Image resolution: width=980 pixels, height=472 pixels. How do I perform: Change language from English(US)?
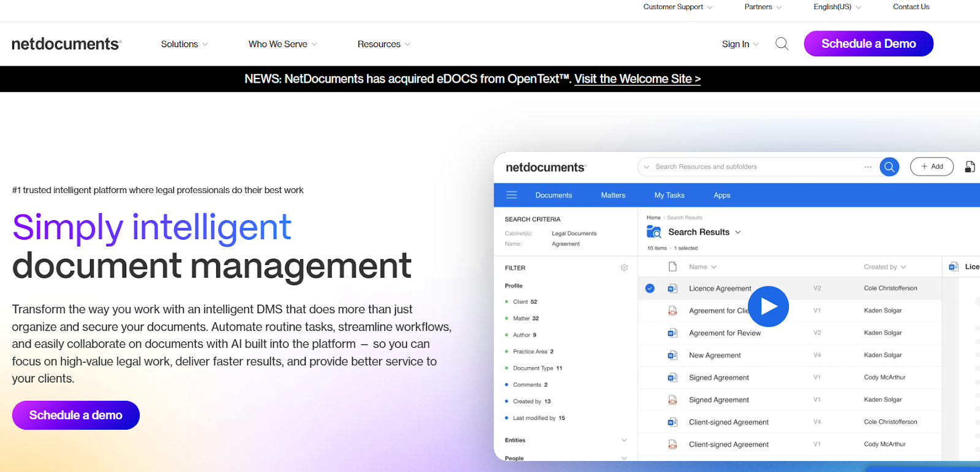[837, 7]
